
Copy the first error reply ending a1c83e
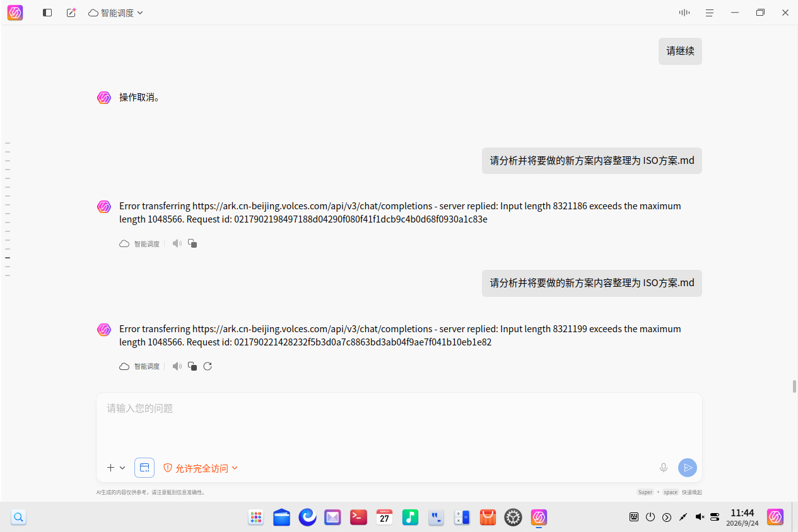tap(192, 243)
